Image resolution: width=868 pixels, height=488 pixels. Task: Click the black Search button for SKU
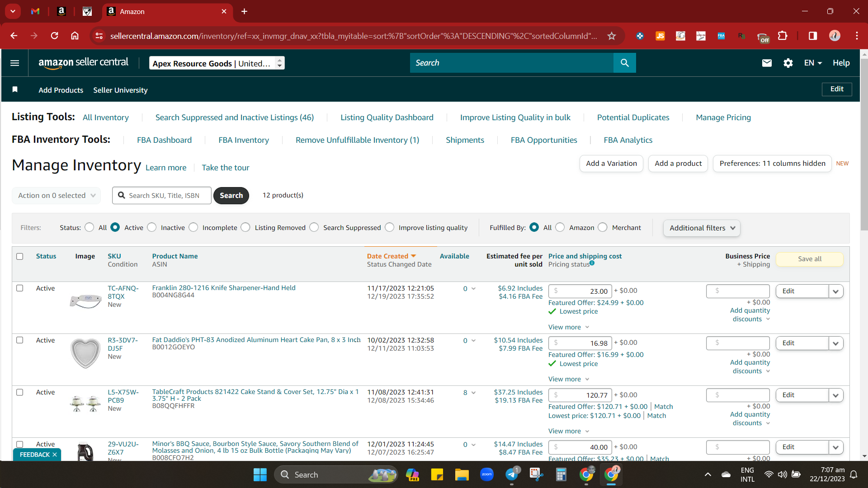231,195
